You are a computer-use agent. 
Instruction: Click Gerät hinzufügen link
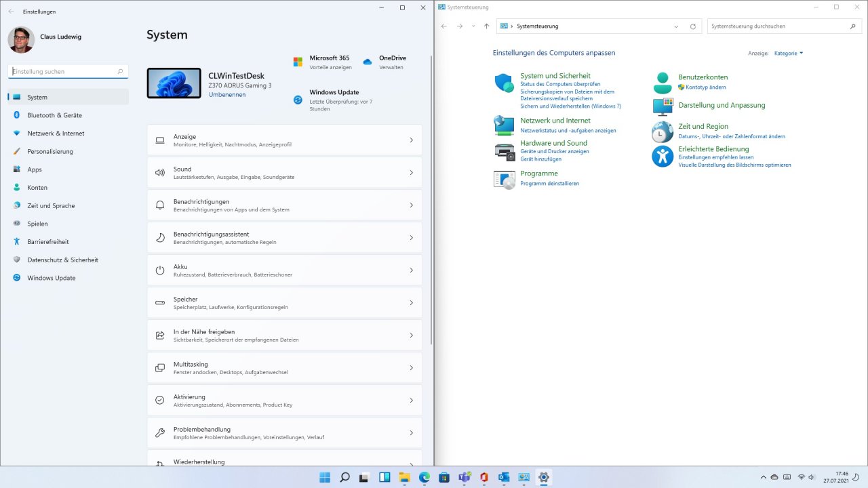[x=540, y=159]
